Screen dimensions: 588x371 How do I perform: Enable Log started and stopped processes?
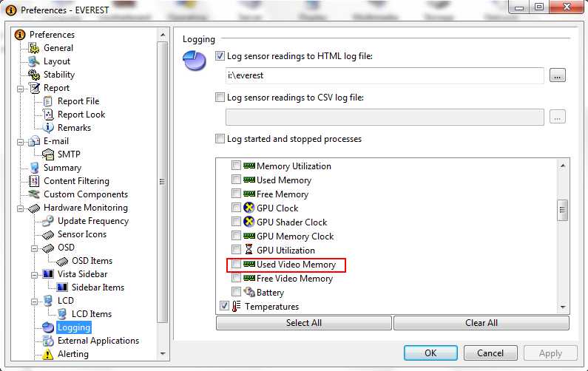pyautogui.click(x=220, y=139)
